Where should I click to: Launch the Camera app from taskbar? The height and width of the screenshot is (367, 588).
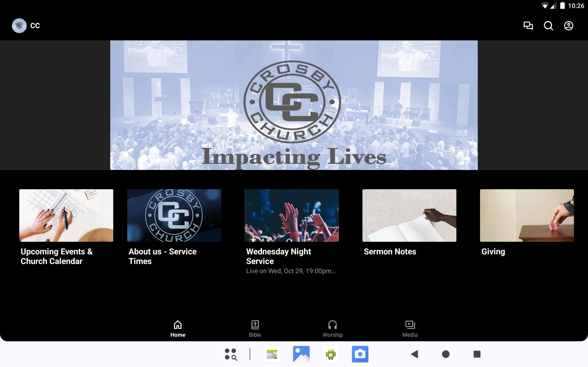click(x=360, y=354)
